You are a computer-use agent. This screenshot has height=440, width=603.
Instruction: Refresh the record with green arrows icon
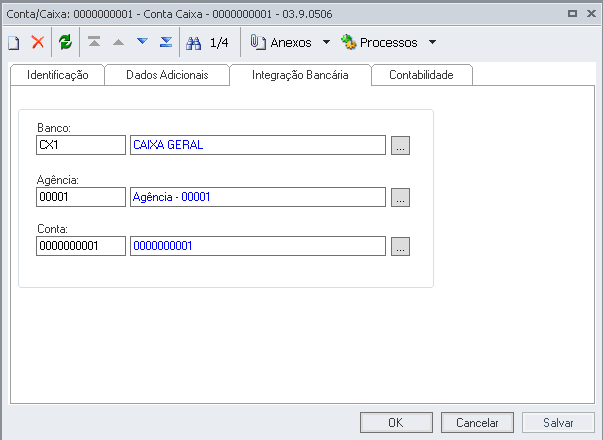(x=65, y=42)
